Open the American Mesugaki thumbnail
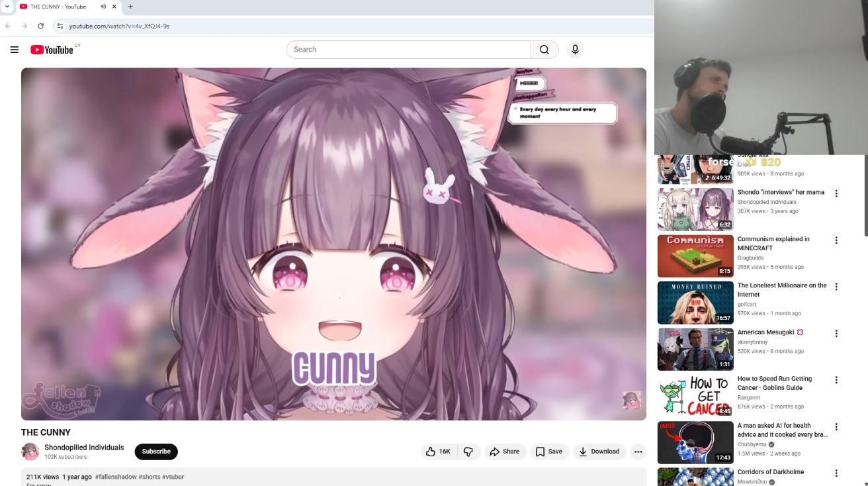 (x=695, y=350)
